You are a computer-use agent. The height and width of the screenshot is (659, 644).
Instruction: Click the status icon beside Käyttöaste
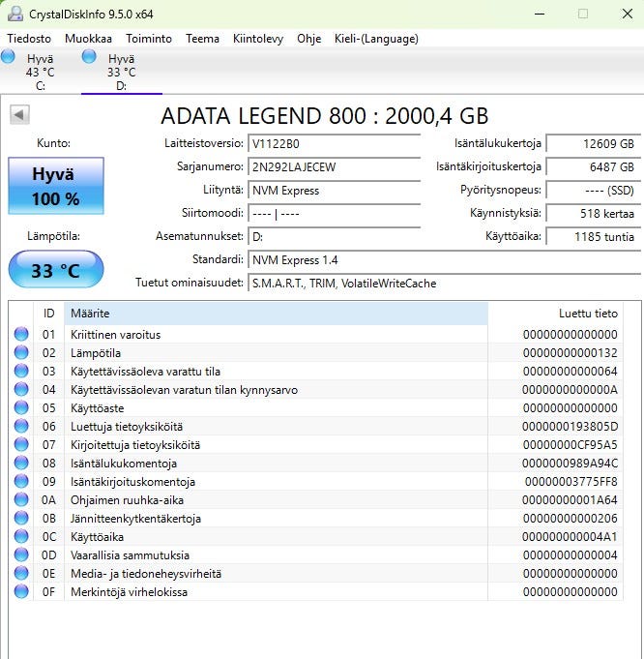pyautogui.click(x=21, y=408)
